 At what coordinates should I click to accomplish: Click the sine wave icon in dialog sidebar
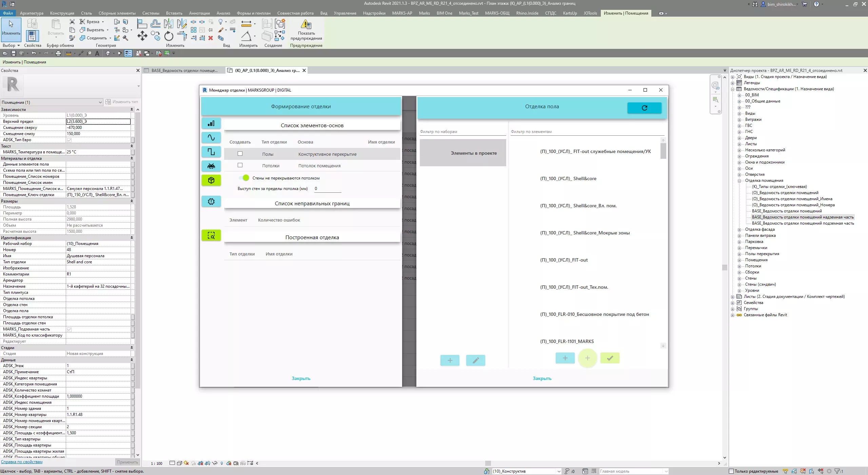point(211,138)
